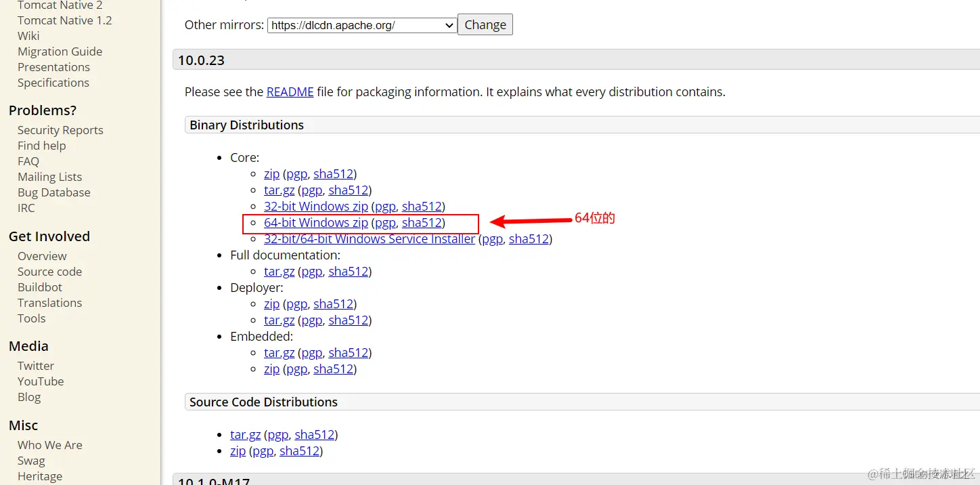Open pgp for Deployer zip
The height and width of the screenshot is (485, 980).
(296, 303)
